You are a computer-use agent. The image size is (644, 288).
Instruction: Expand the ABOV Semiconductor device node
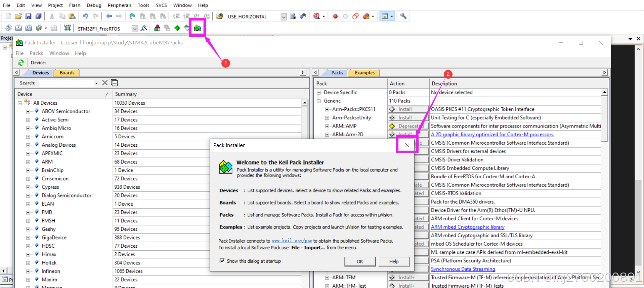coord(28,111)
